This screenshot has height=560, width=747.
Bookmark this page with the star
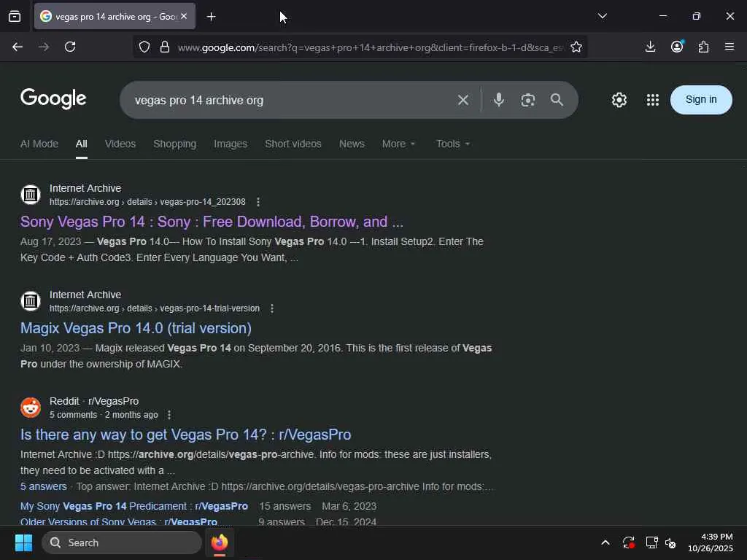(576, 47)
